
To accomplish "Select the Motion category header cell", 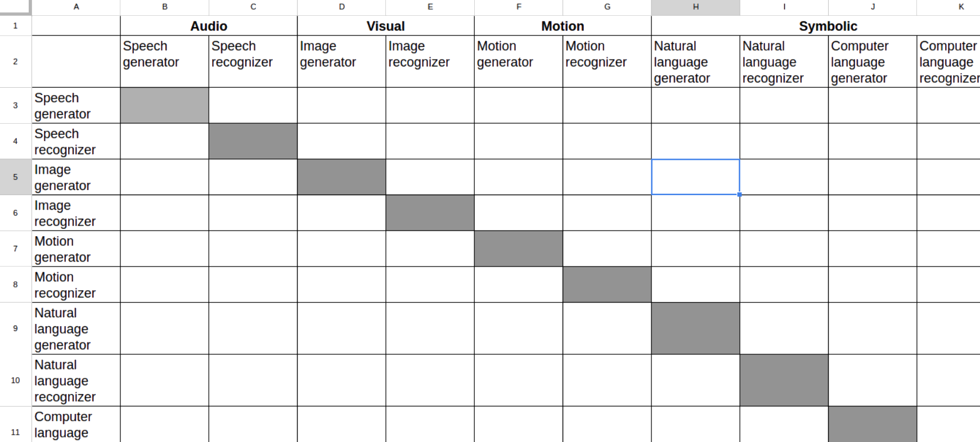I will pyautogui.click(x=563, y=26).
